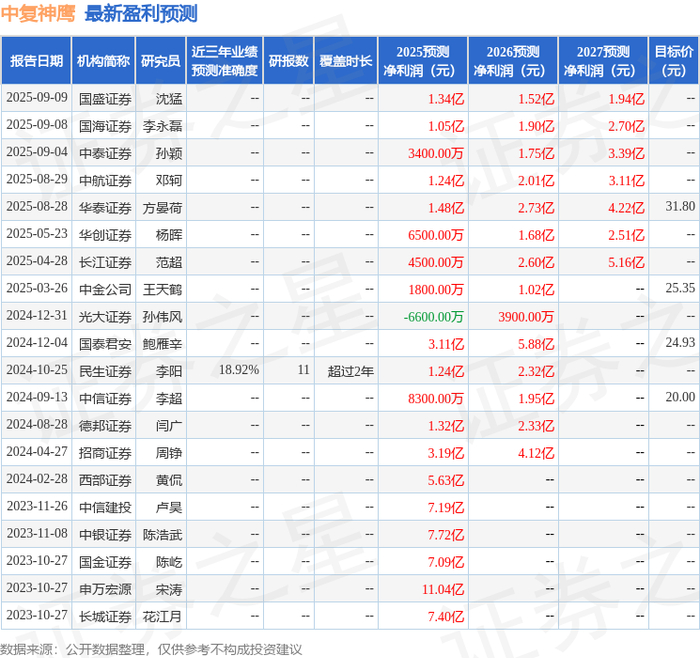The height and width of the screenshot is (658, 700).
Task: Select the 长城证券 institution cell
Action: (x=105, y=616)
